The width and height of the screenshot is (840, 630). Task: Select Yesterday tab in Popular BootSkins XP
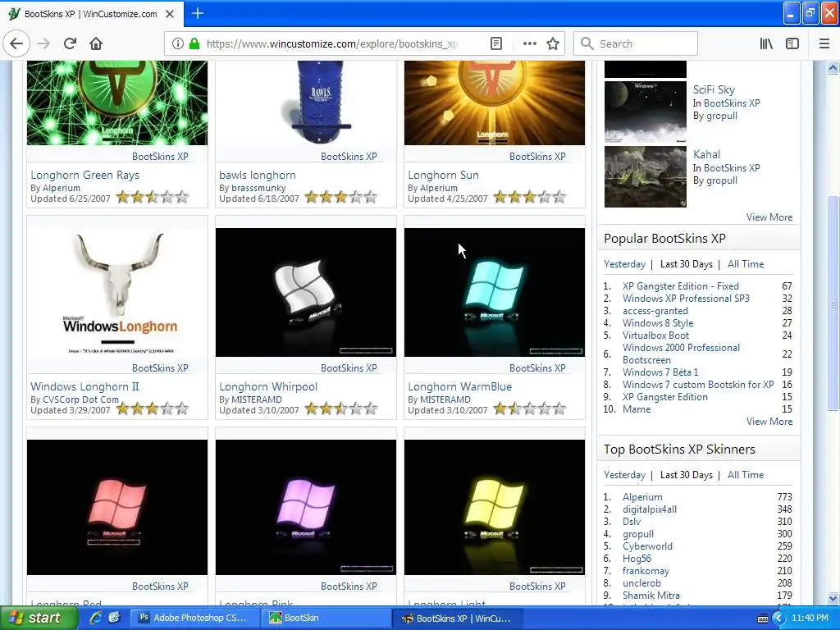[x=624, y=264]
